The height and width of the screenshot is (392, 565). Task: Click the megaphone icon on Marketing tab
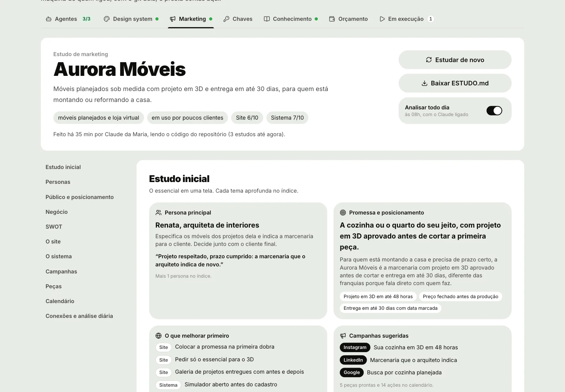pos(173,19)
